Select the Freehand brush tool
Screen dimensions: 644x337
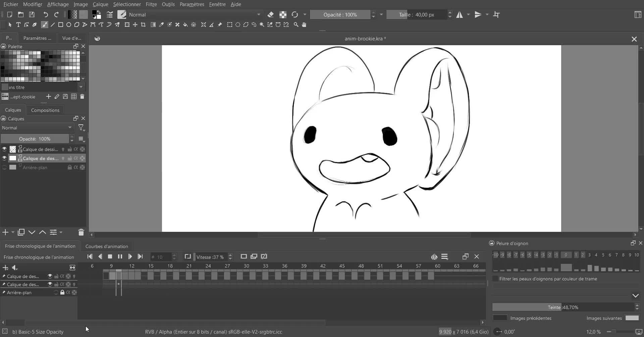45,25
